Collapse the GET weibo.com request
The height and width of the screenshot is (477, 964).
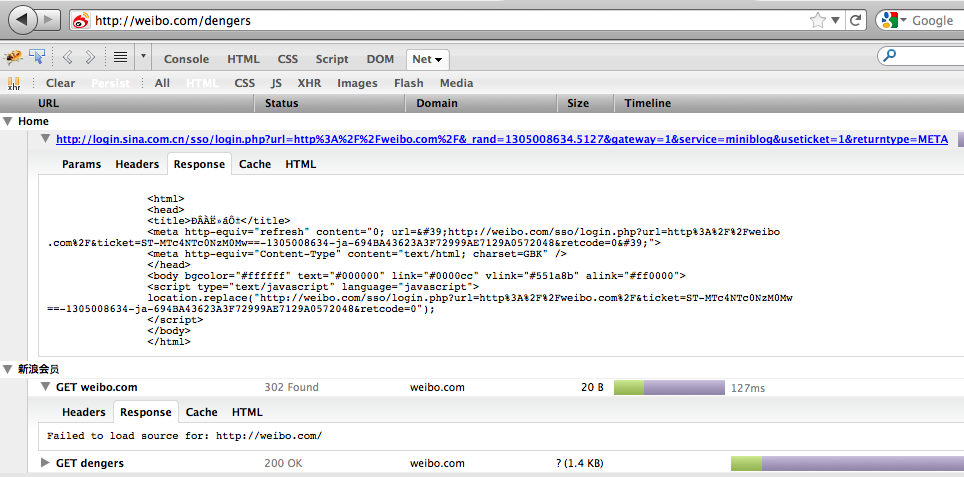pyautogui.click(x=45, y=387)
